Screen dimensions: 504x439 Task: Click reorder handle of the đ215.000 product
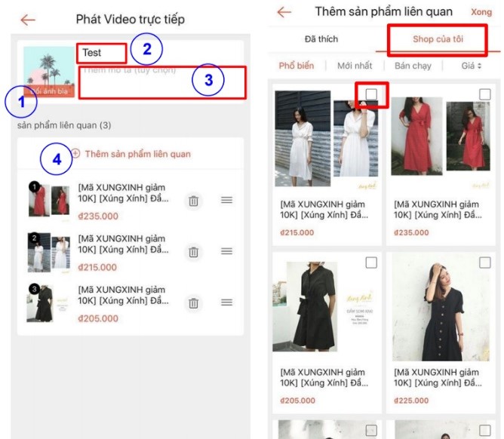click(x=226, y=252)
